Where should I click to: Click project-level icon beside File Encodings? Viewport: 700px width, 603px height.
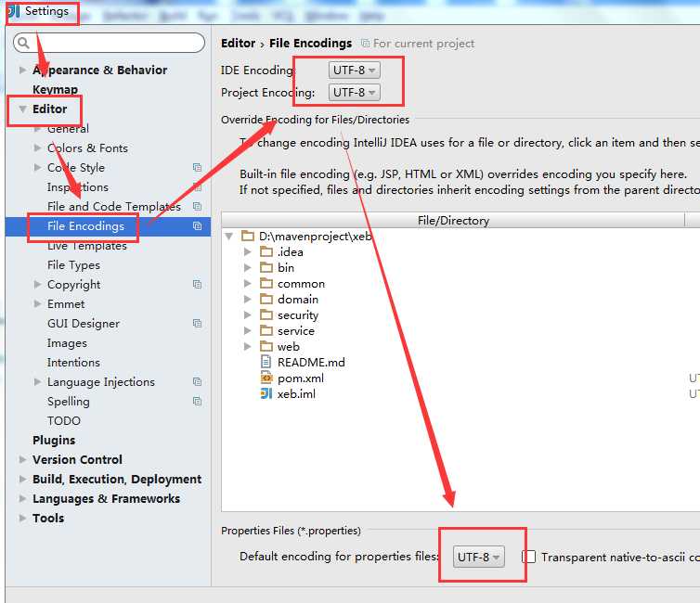point(197,225)
